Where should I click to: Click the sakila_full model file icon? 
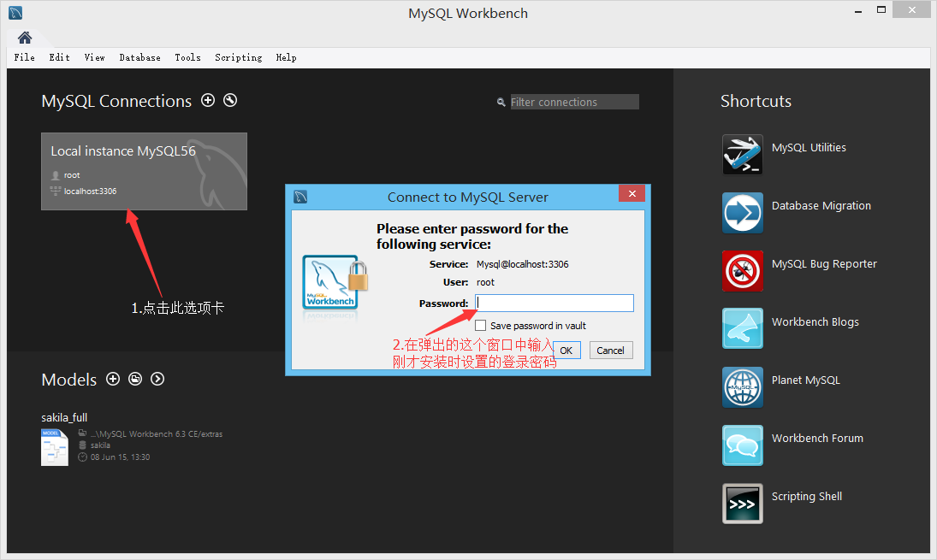(55, 447)
